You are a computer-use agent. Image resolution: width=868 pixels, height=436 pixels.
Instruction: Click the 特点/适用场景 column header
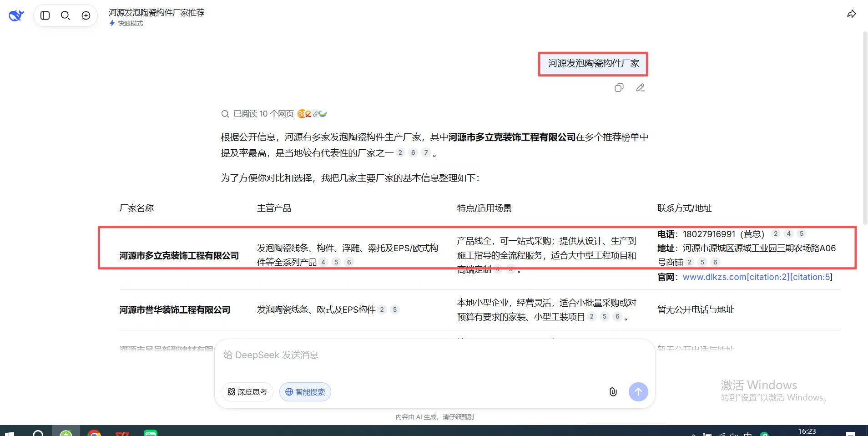click(484, 208)
